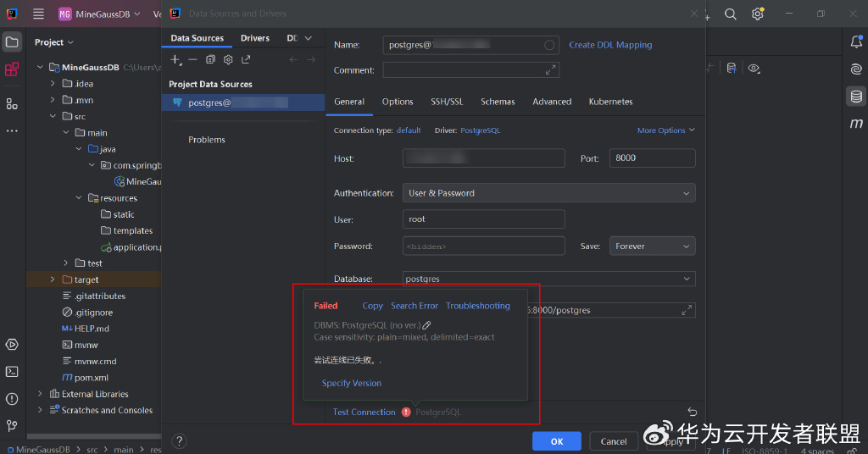Open the Authentication dropdown
The width and height of the screenshot is (868, 454).
[x=548, y=193]
